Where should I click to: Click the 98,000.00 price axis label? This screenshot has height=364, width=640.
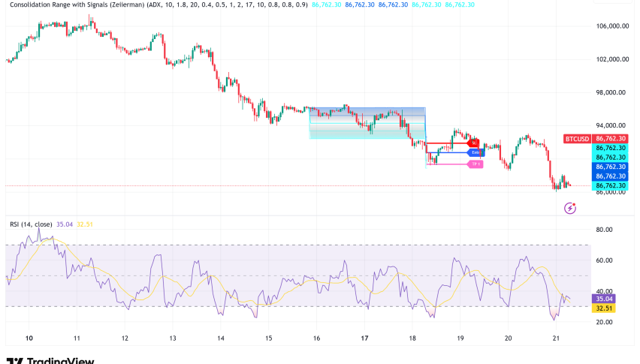609,92
